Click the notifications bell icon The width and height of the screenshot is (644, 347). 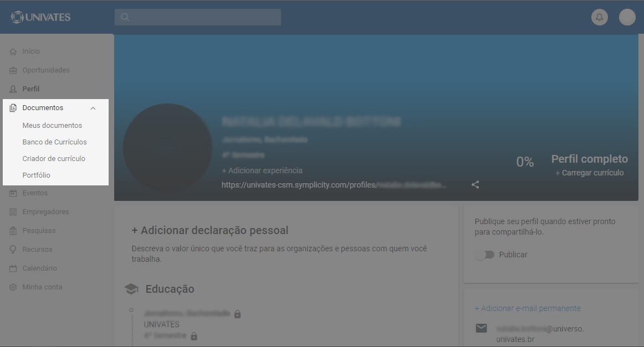point(599,17)
